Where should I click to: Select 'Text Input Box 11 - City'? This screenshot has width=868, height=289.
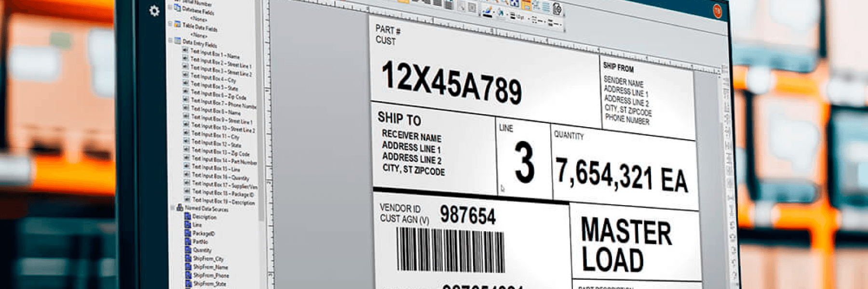[216, 135]
